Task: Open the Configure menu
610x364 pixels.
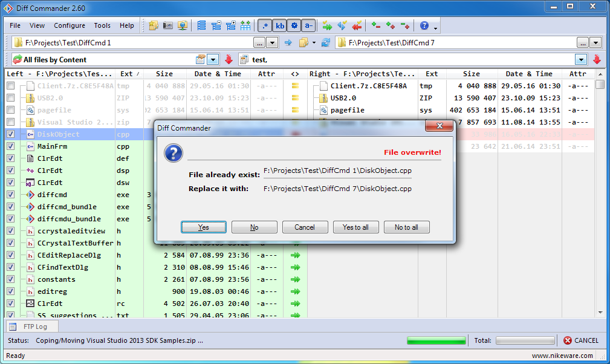Action: [x=70, y=25]
